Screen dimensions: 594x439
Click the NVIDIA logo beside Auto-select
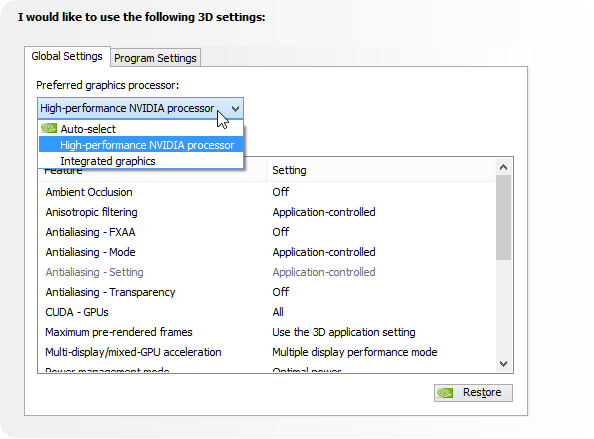(49, 128)
